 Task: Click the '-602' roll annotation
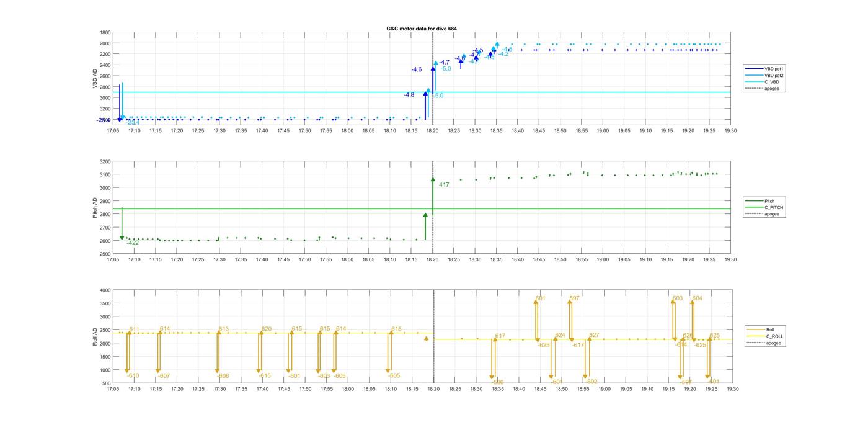(591, 382)
